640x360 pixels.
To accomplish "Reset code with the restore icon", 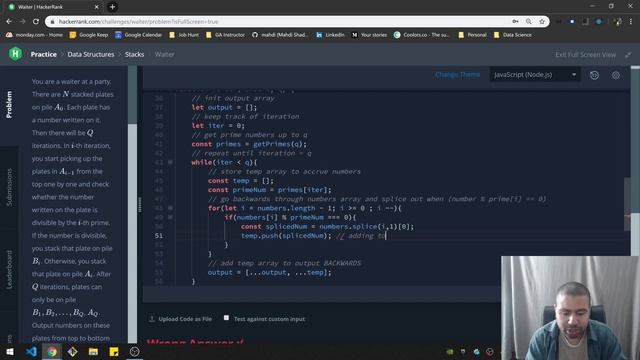I will pyautogui.click(x=594, y=75).
